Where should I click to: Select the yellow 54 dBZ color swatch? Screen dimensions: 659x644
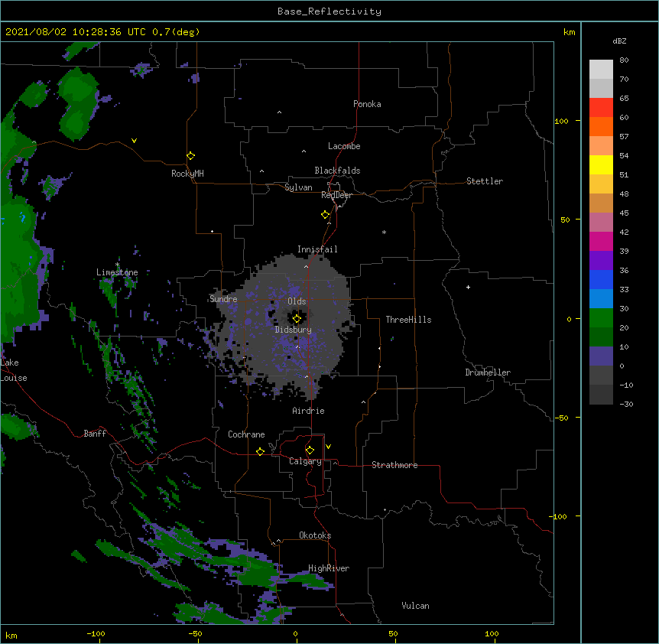[601, 164]
